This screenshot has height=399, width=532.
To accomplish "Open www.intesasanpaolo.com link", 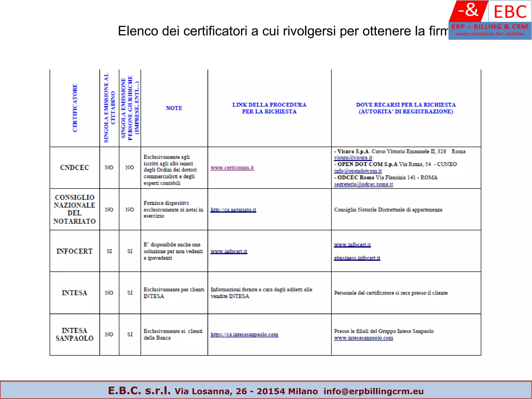I will [363, 338].
